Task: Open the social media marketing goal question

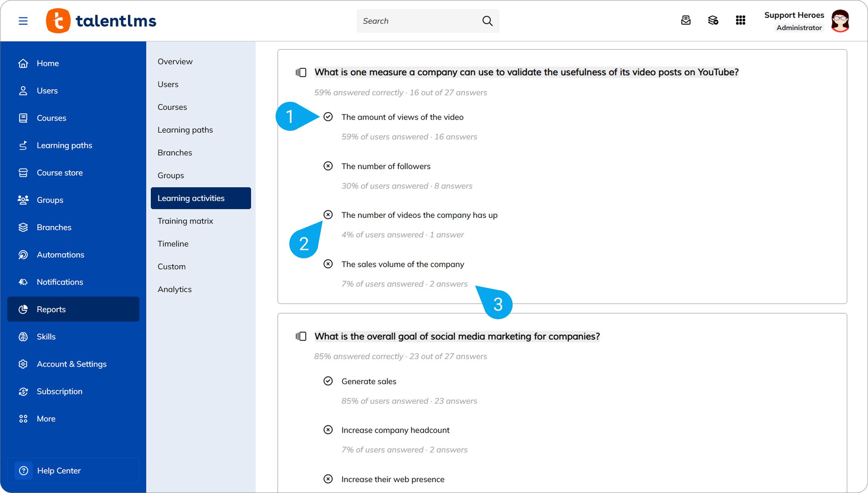Action: [457, 336]
